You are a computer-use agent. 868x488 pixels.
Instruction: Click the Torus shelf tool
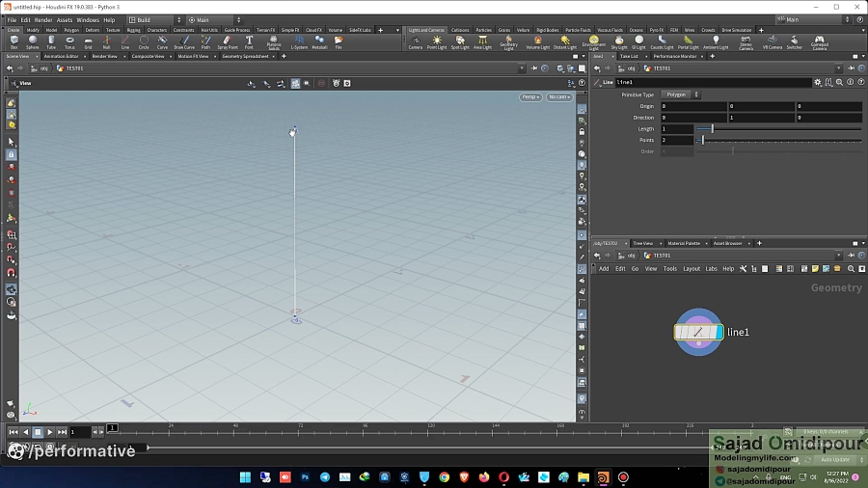[x=69, y=41]
